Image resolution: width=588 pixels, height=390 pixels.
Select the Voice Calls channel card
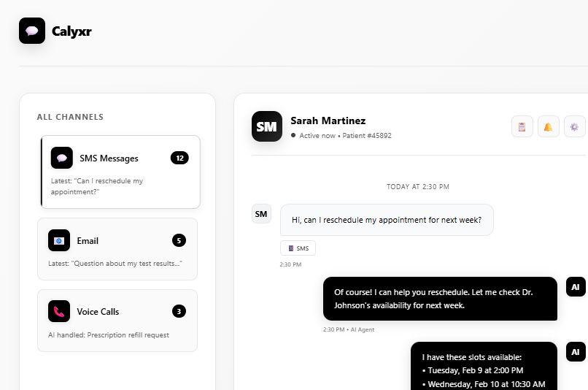pos(117,320)
